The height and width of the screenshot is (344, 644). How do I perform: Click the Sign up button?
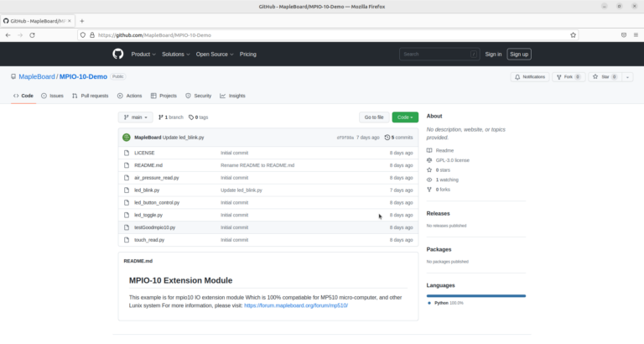pyautogui.click(x=519, y=54)
